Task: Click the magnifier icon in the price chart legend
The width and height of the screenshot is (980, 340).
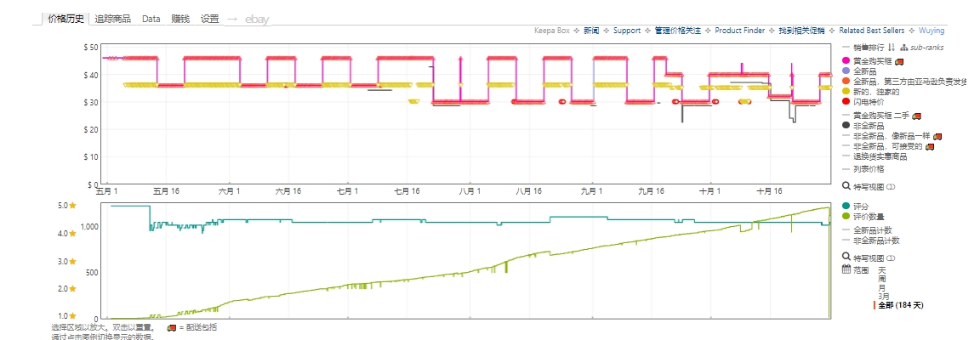Action: point(846,185)
